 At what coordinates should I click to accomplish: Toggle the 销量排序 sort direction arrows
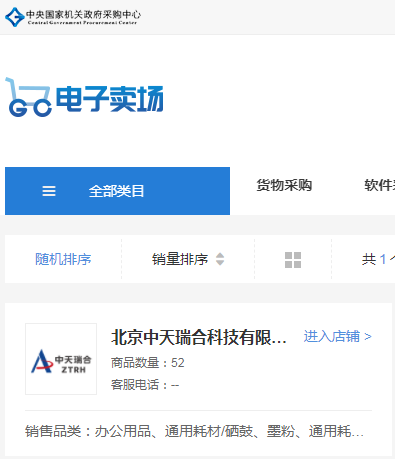click(x=220, y=259)
